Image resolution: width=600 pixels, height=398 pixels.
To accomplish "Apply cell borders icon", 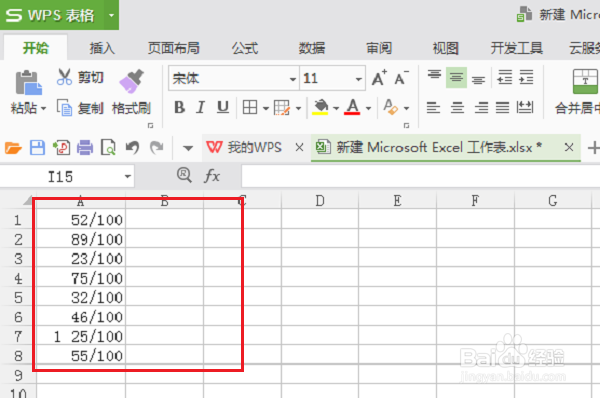I will click(250, 108).
